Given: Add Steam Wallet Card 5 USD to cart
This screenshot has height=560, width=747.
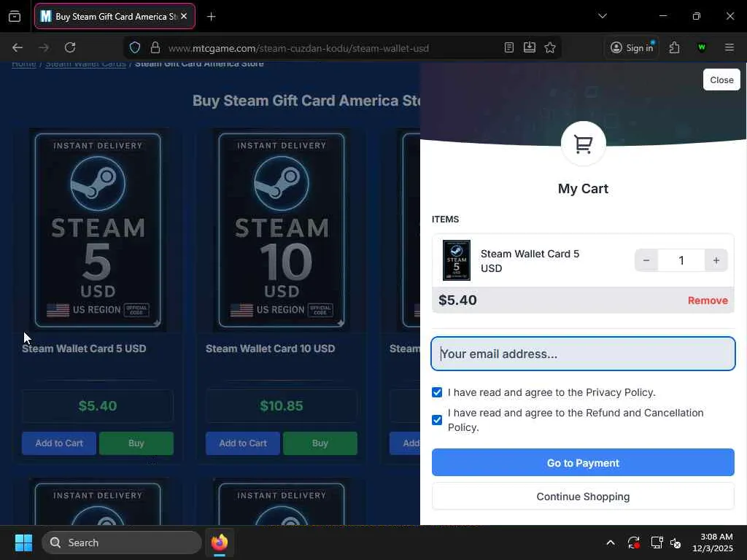Looking at the screenshot, I should 59,443.
